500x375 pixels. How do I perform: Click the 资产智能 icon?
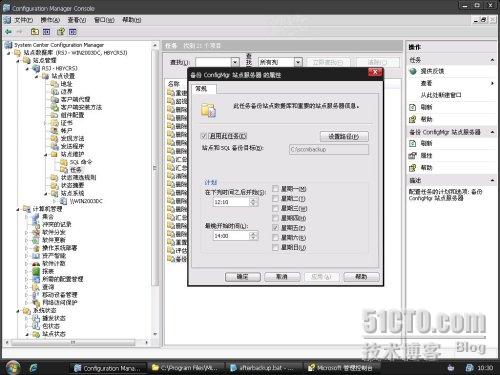[x=36, y=256]
